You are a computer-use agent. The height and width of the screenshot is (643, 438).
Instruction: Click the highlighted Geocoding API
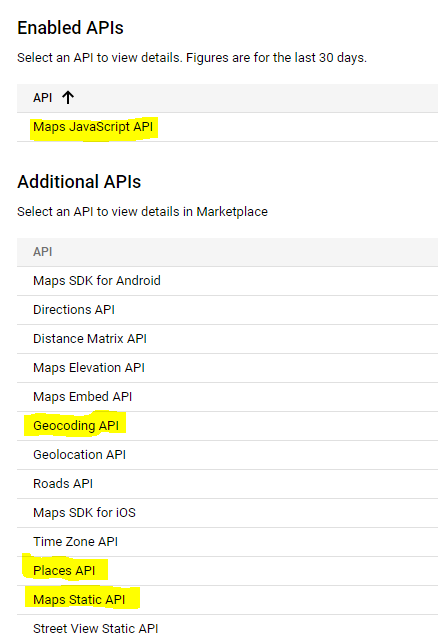click(x=76, y=426)
